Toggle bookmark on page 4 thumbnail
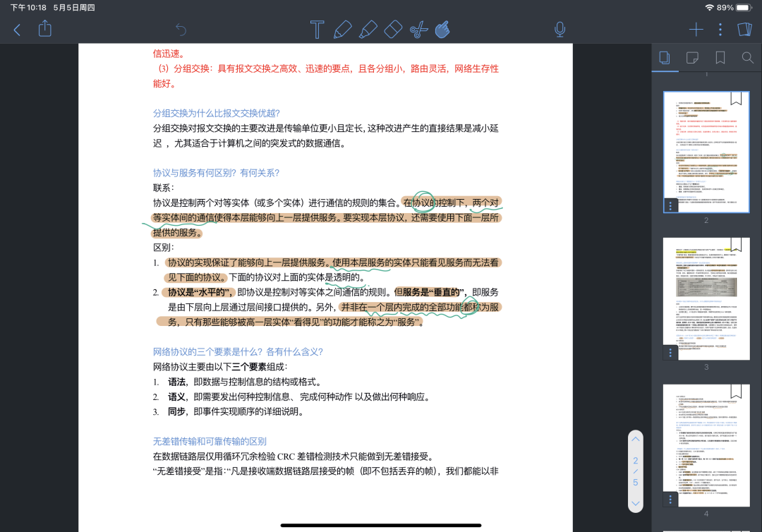The width and height of the screenshot is (762, 532). point(736,391)
